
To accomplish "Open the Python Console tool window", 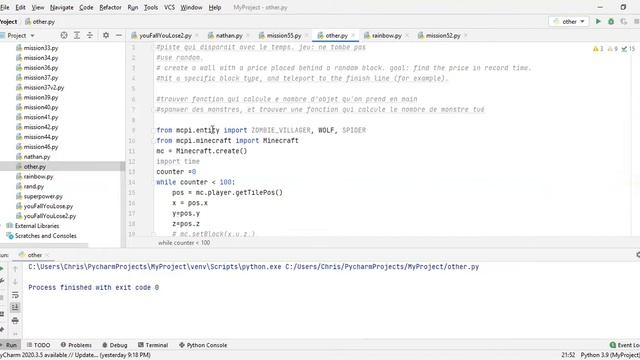I will click(x=203, y=345).
